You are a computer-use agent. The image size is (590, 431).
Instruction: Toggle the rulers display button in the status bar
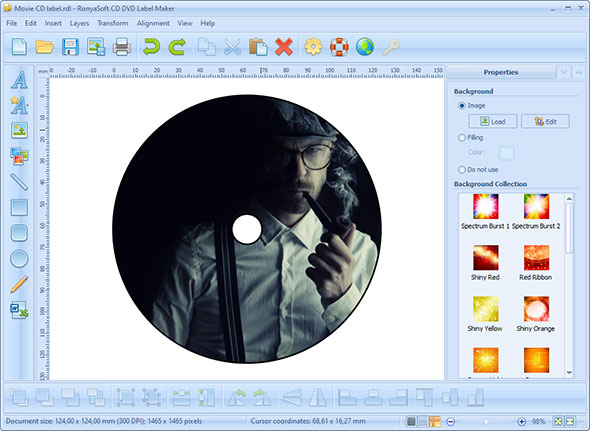(x=435, y=421)
